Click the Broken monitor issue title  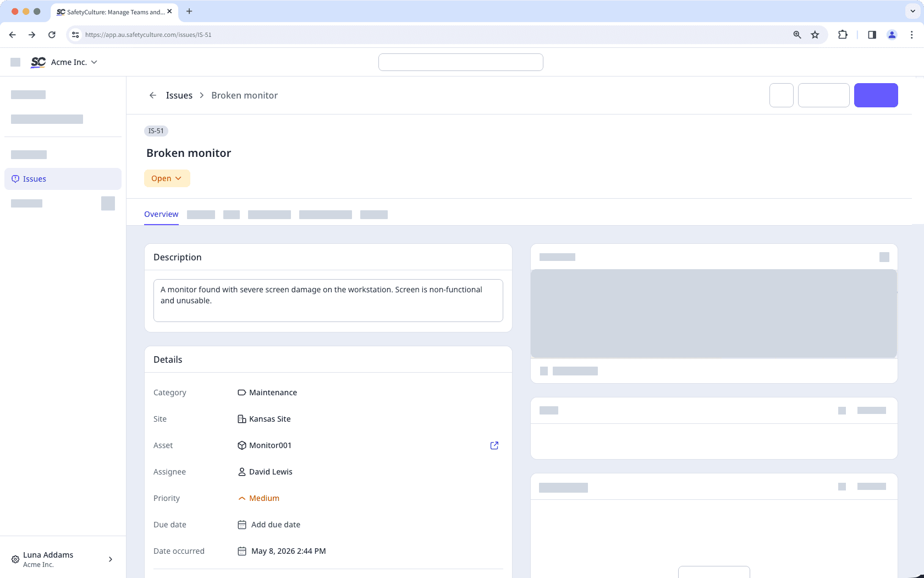(x=189, y=153)
